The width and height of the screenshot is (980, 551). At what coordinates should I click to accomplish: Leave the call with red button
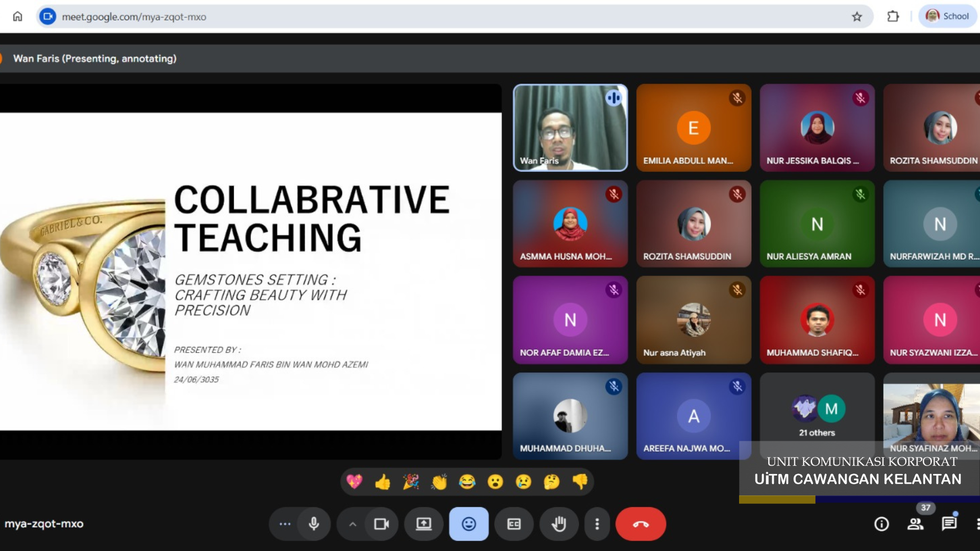pyautogui.click(x=641, y=524)
